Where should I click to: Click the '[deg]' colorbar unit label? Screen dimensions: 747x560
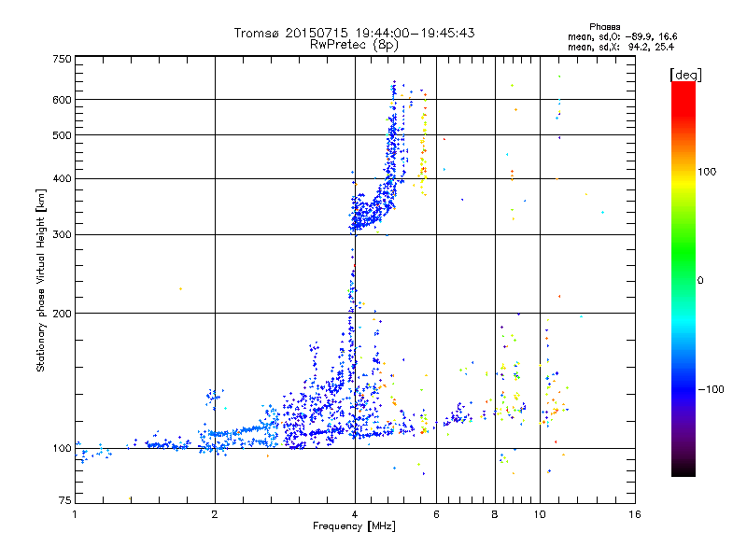[x=685, y=75]
